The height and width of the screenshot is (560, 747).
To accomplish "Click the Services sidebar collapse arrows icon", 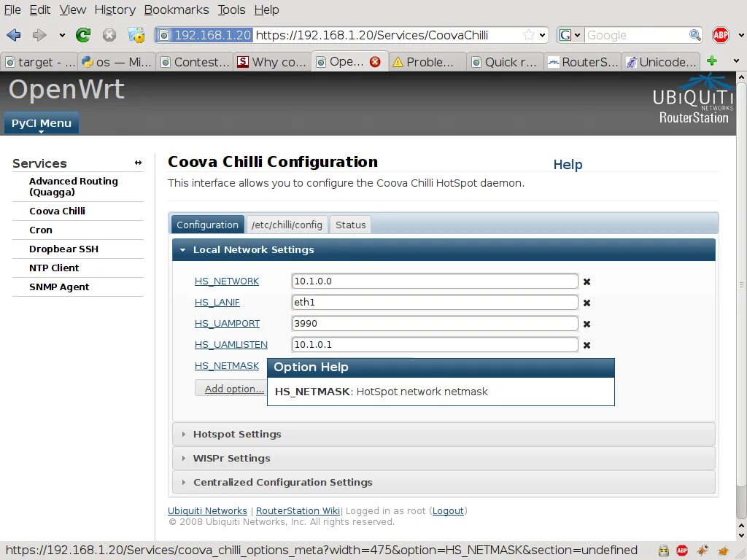I will 138,163.
